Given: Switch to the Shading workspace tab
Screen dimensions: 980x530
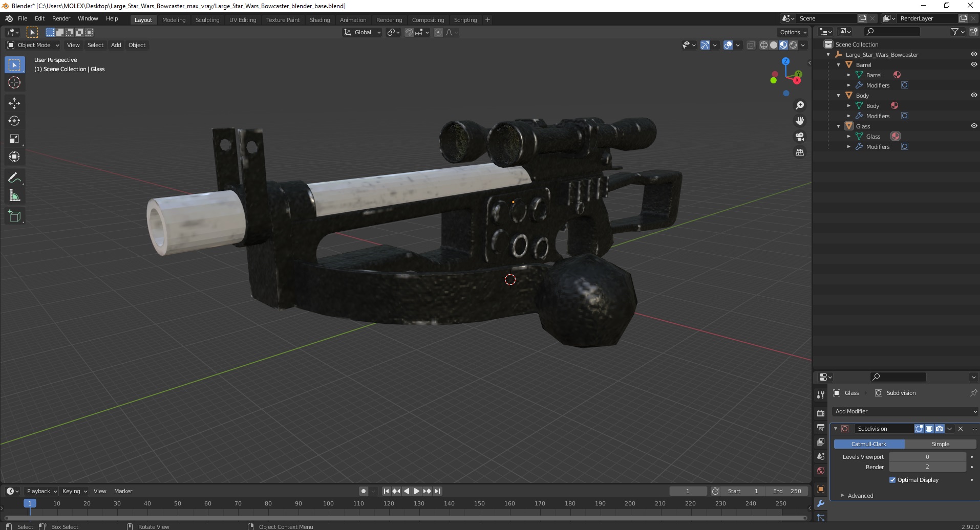Looking at the screenshot, I should (x=319, y=20).
